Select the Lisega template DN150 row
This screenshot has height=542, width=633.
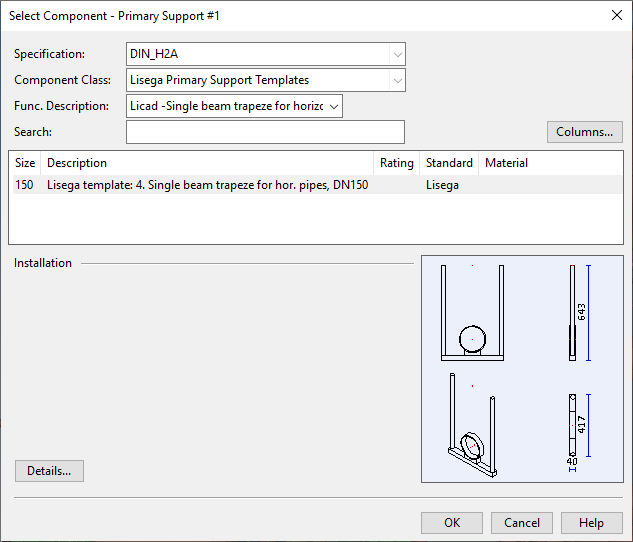[208, 185]
